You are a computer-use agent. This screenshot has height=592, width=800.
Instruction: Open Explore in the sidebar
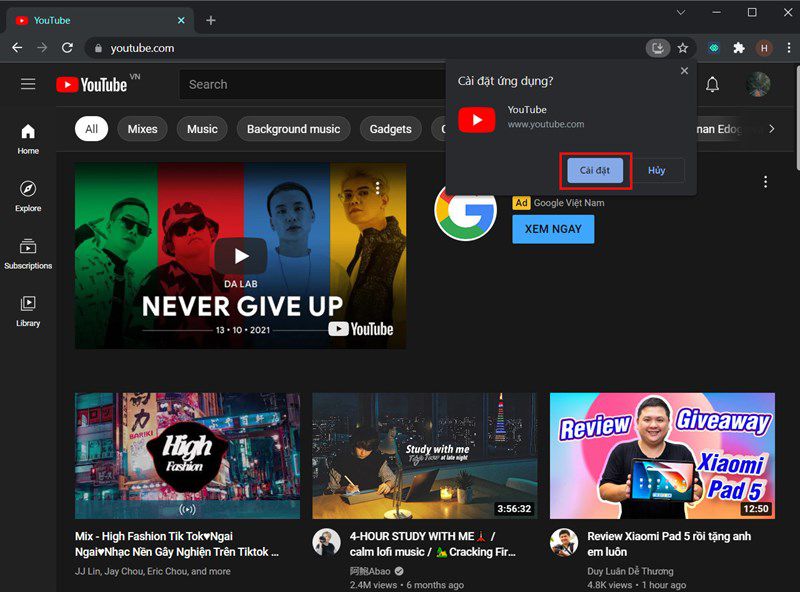28,196
